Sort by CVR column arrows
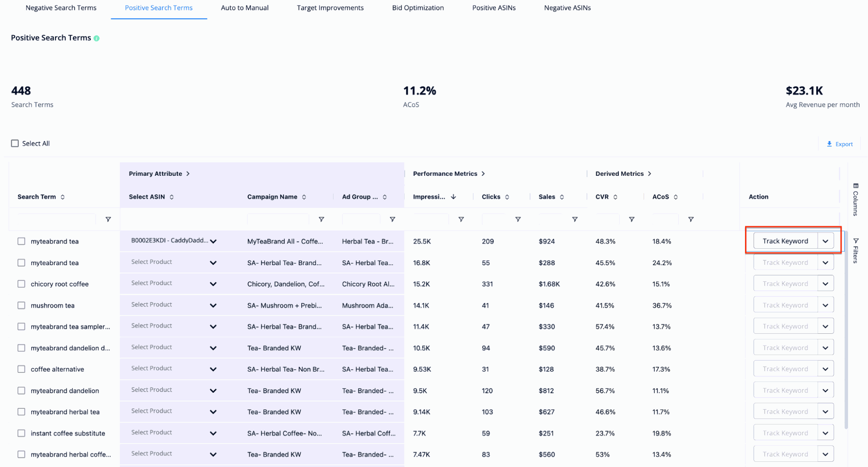Image resolution: width=868 pixels, height=467 pixels. pyautogui.click(x=615, y=197)
